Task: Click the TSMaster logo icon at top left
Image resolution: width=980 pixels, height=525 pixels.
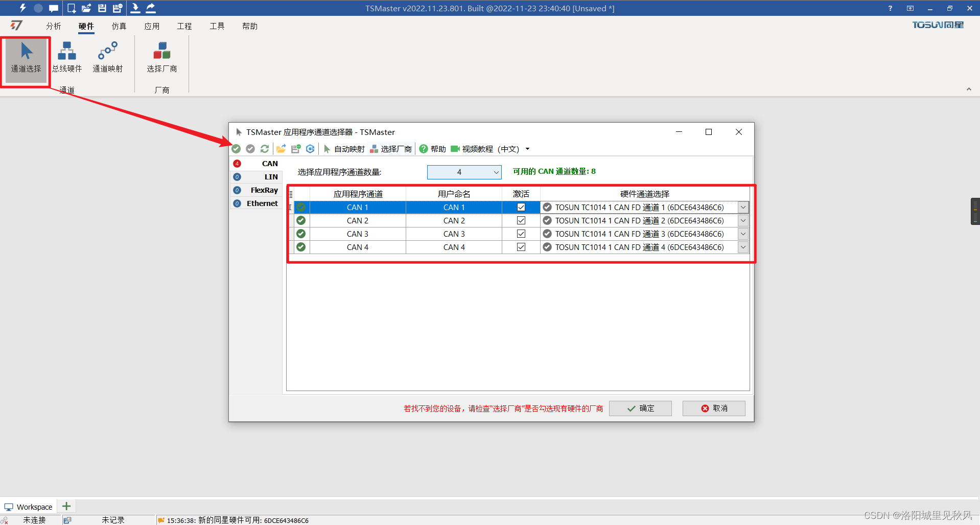Action: point(16,26)
